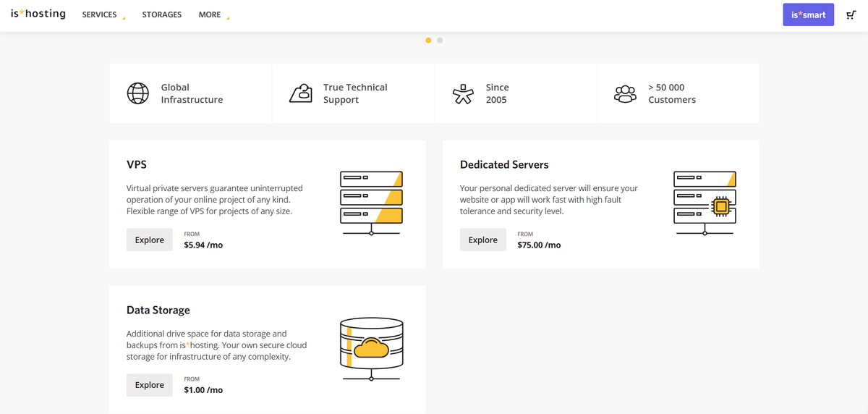The width and height of the screenshot is (868, 414).
Task: Click the VPS server stack illustration
Action: [371, 203]
